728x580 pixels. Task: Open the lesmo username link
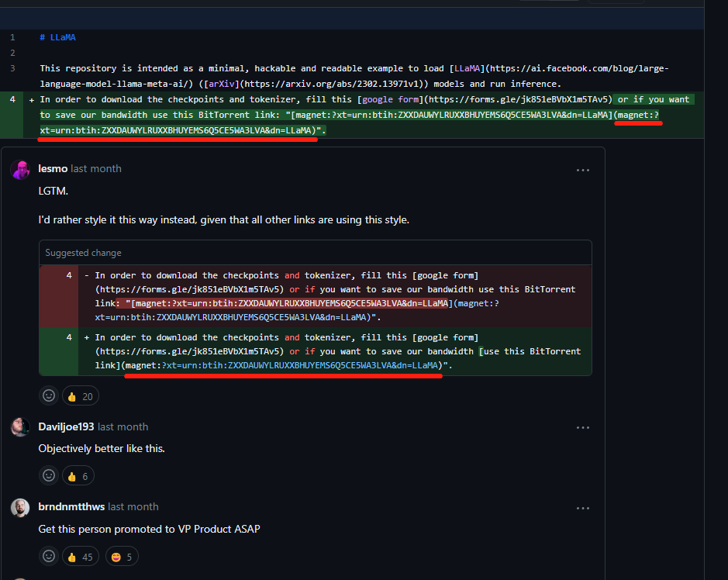[x=53, y=168]
